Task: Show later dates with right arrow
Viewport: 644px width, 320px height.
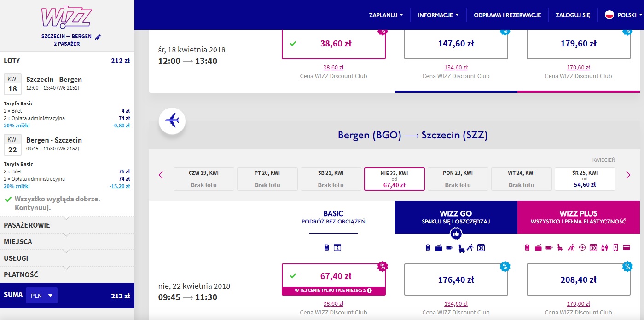Action: point(628,175)
